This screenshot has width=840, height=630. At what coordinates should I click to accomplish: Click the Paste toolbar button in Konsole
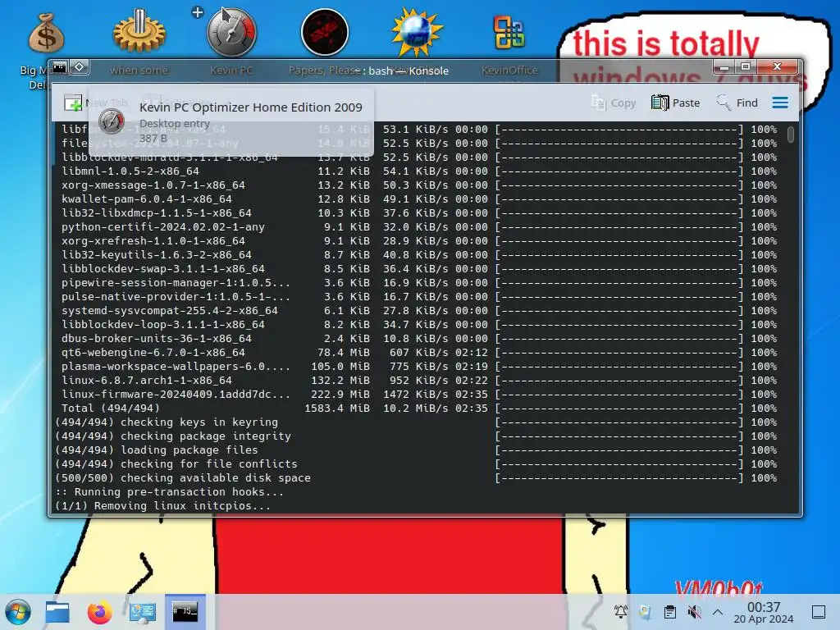pyautogui.click(x=676, y=103)
